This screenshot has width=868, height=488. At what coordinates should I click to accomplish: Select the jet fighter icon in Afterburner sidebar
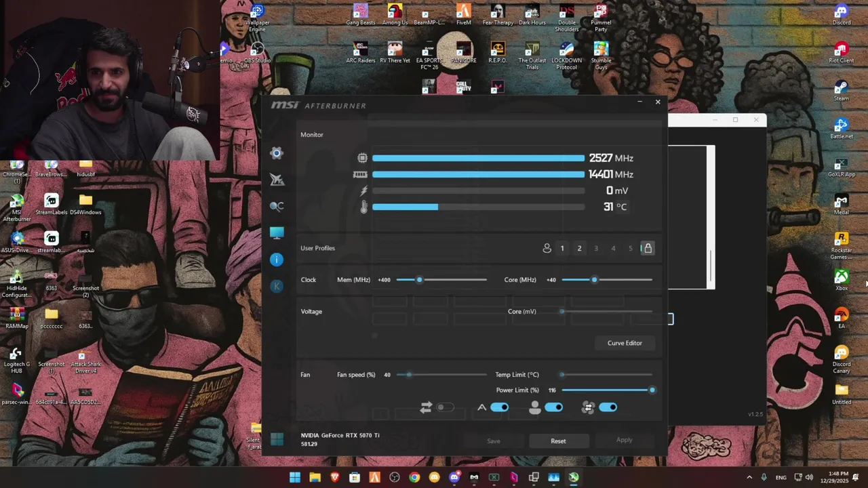(276, 180)
